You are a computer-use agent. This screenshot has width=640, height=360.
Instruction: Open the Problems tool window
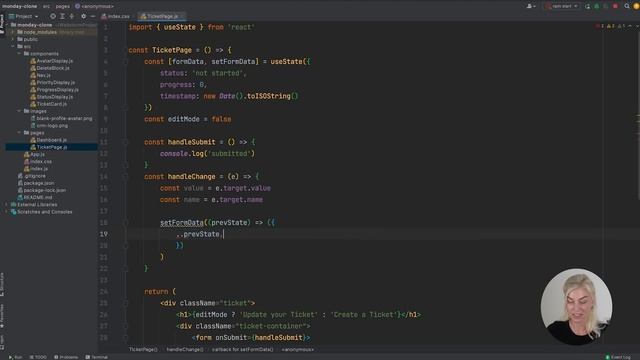tap(66, 357)
